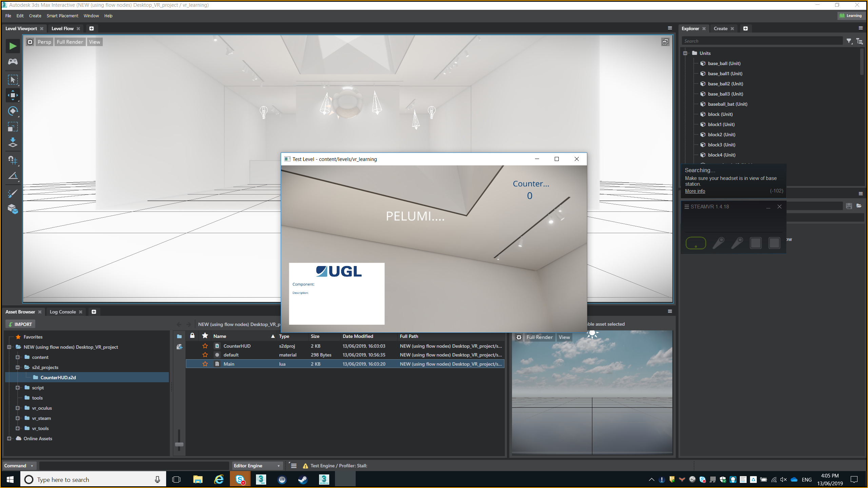Toggle the favorites star column header
Image resolution: width=868 pixels, height=488 pixels.
[x=205, y=336]
